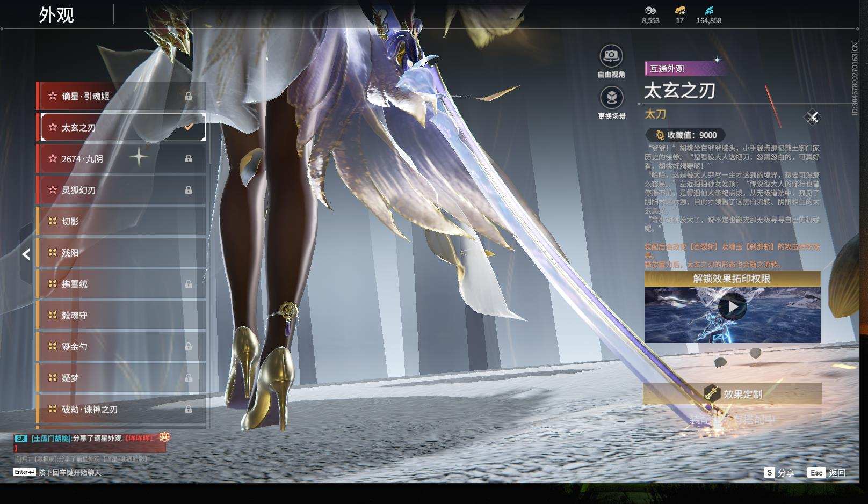868x504 pixels.
Task: Open the 效果定制 effect customization
Action: coord(732,394)
